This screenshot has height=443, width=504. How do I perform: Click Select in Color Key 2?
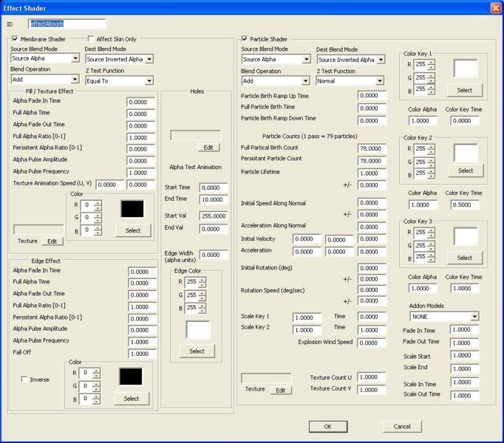466,171
